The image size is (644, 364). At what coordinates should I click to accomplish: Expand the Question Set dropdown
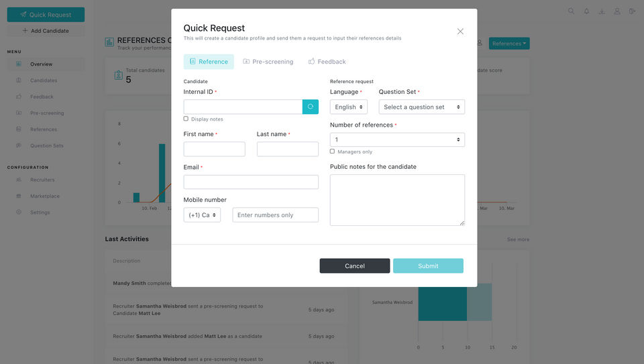[x=422, y=107]
